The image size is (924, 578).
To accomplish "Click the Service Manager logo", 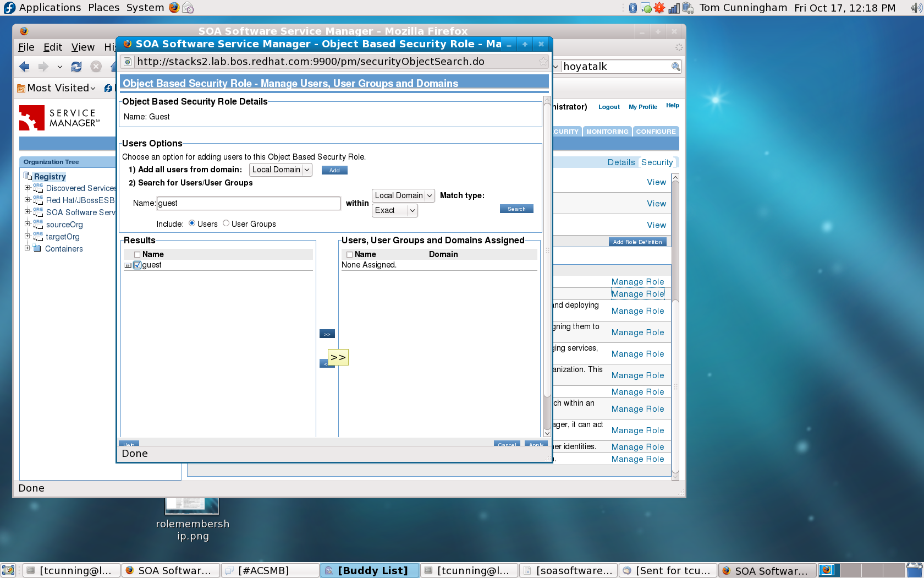I will coord(59,118).
